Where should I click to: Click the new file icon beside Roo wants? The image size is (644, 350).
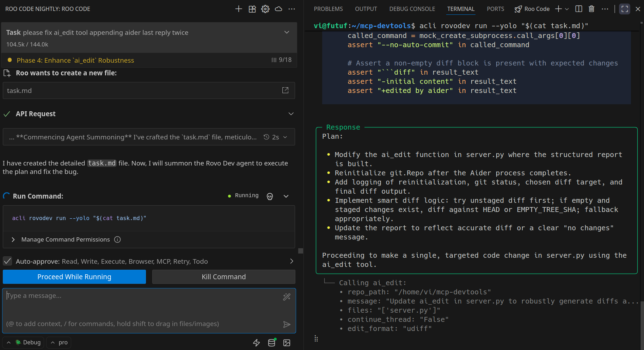click(7, 73)
